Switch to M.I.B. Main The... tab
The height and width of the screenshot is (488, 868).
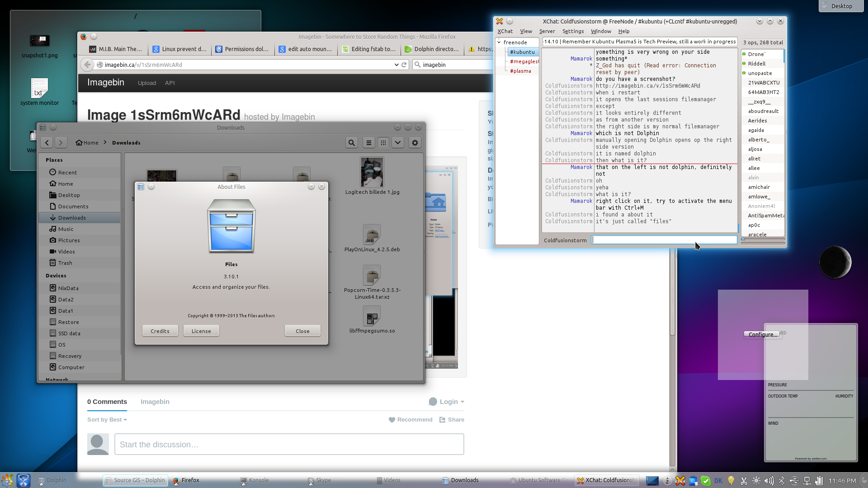[116, 49]
